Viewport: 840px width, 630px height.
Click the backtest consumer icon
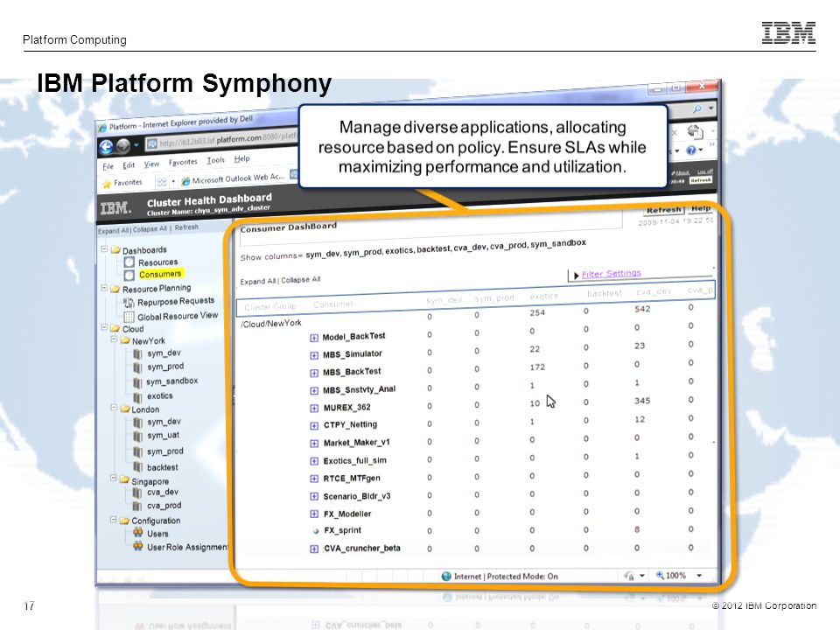(137, 467)
